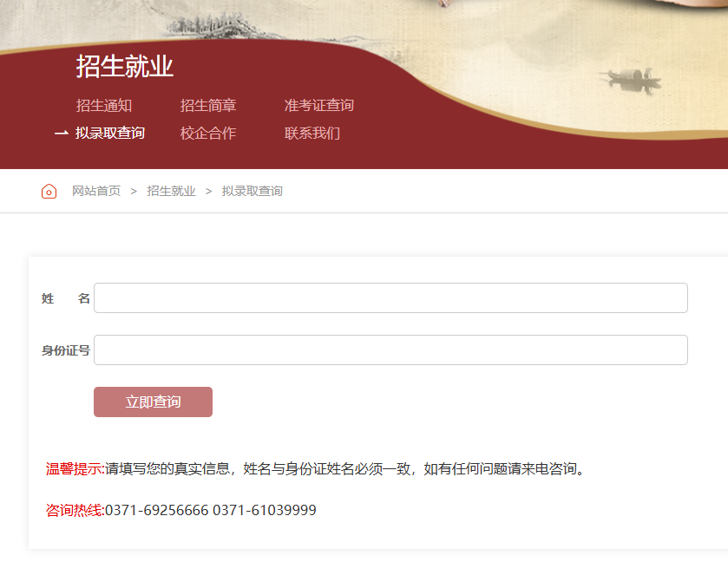This screenshot has width=728, height=575.
Task: Go to 准考证查询 page
Action: [319, 105]
